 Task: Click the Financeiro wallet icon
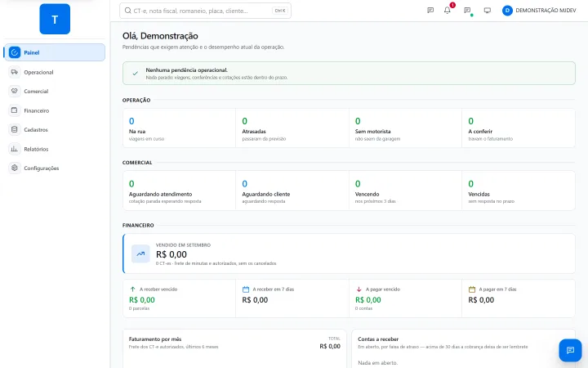click(x=15, y=110)
